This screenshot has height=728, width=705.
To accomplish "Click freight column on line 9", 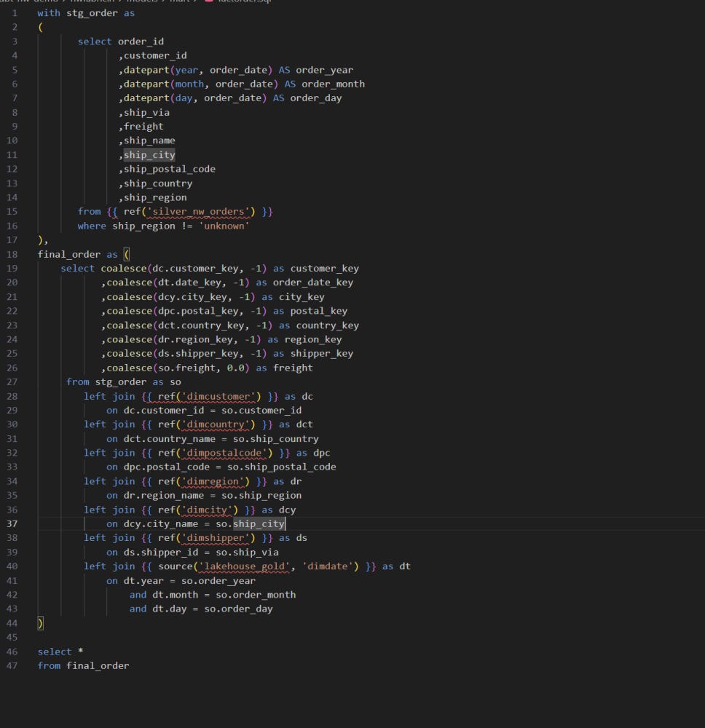I will 143,126.
